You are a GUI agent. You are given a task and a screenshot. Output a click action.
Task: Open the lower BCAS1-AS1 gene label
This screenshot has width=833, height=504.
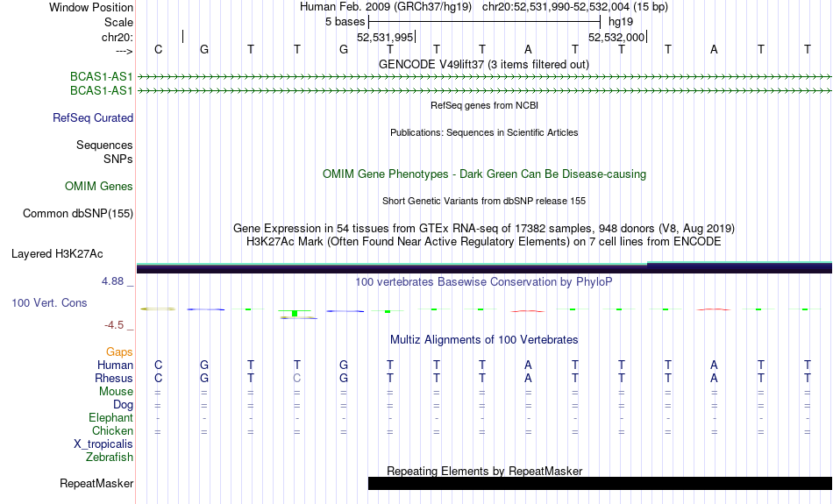click(x=102, y=91)
